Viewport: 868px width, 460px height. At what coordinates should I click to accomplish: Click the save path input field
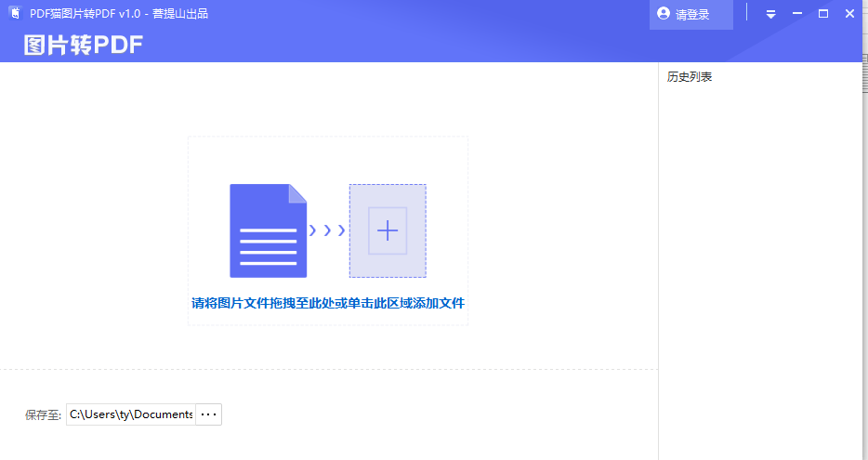131,414
